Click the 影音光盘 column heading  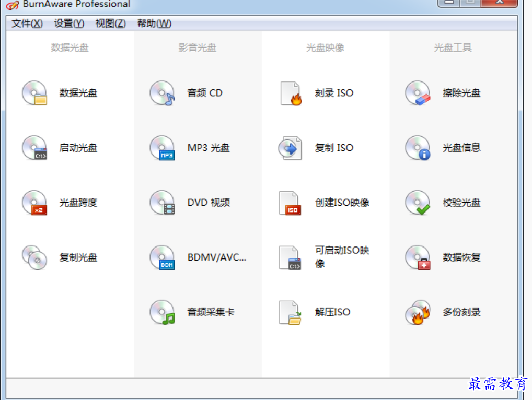pyautogui.click(x=198, y=48)
